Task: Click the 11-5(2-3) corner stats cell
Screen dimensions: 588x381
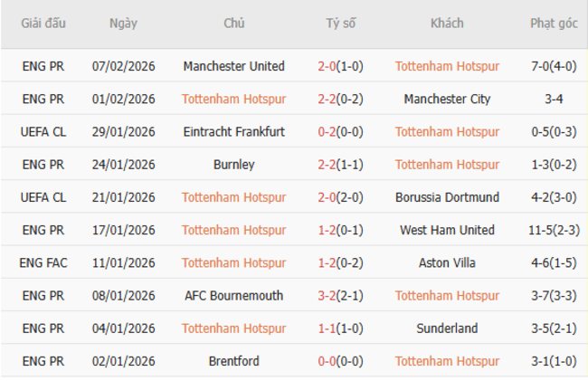Action: click(554, 230)
